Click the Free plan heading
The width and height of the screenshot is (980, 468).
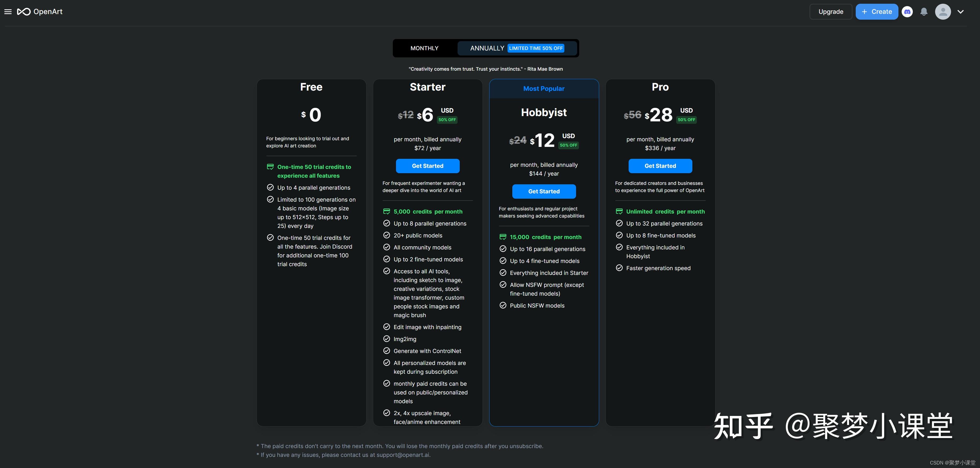pyautogui.click(x=311, y=87)
